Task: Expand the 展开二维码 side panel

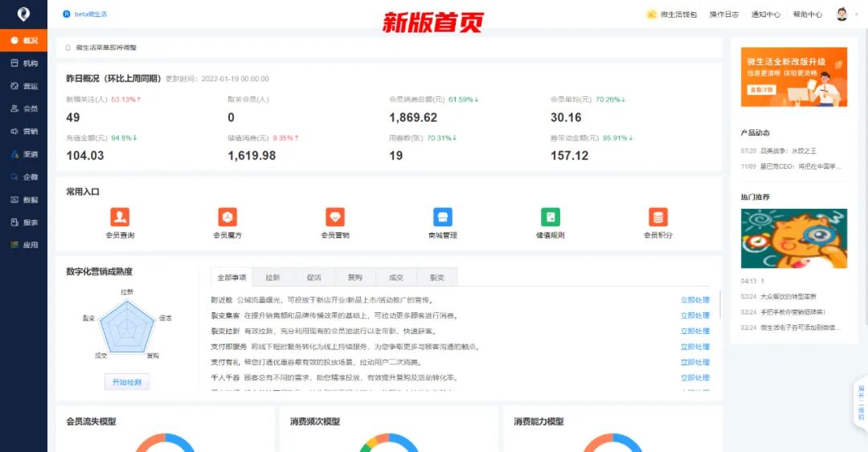Action: pos(861,402)
